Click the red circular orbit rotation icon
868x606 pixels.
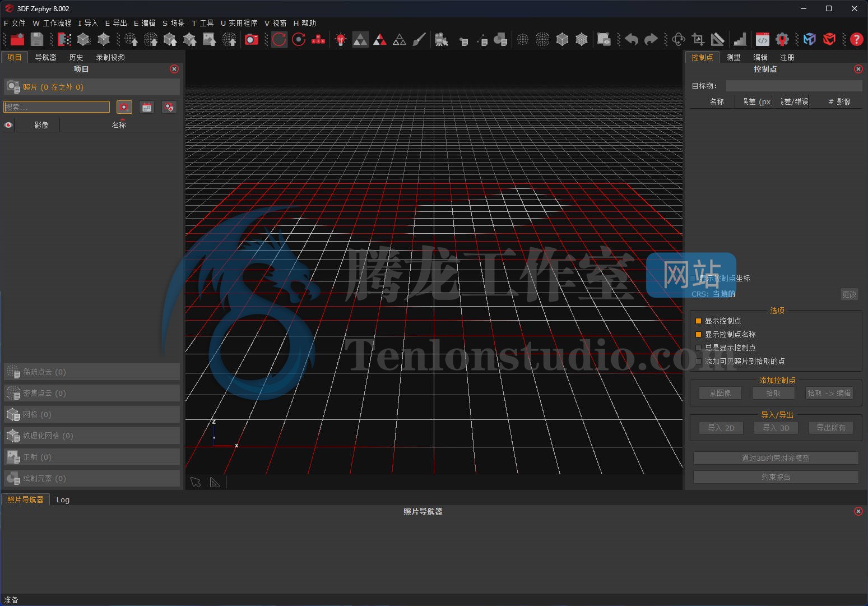[279, 39]
